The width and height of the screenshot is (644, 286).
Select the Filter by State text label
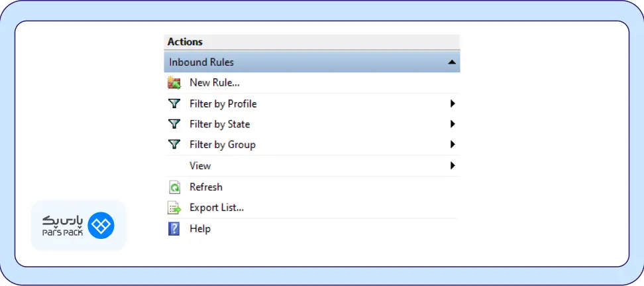coord(219,125)
